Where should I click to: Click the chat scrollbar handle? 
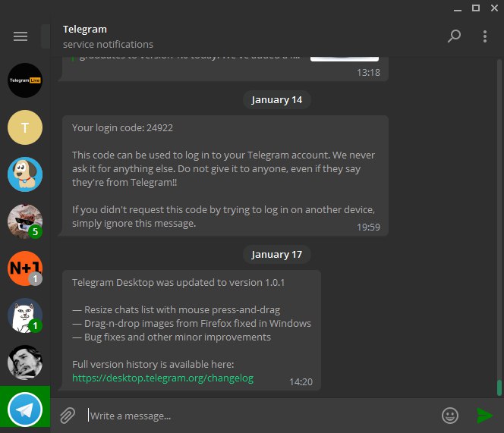499,388
